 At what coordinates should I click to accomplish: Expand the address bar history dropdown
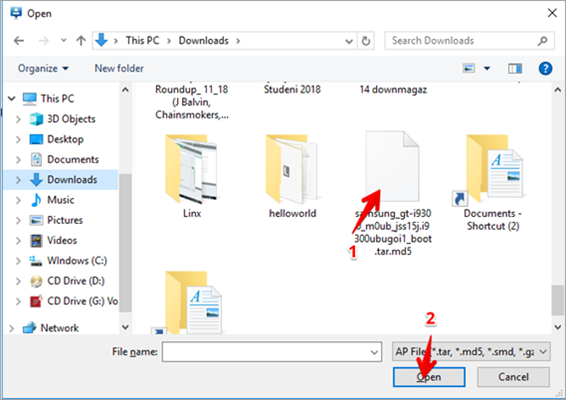(x=349, y=41)
